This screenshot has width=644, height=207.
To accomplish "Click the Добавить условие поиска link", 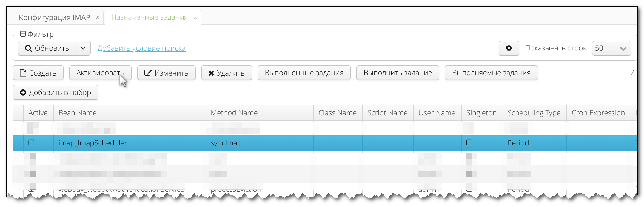I will (x=141, y=48).
